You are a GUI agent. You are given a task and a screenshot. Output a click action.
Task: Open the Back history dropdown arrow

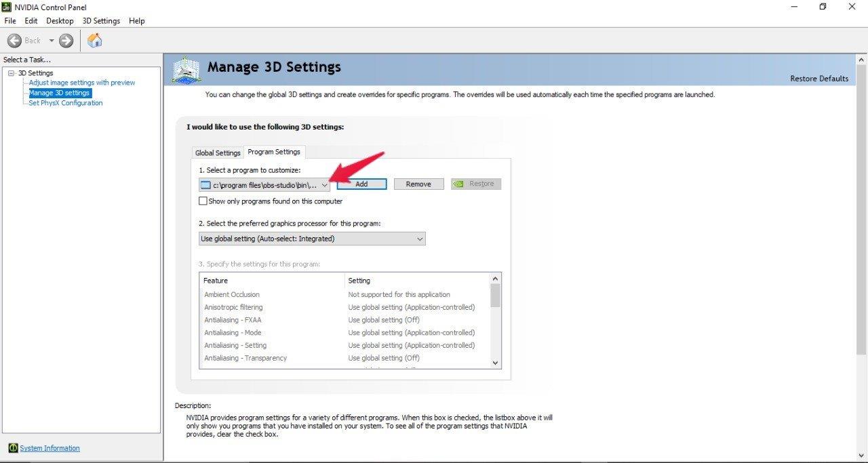[51, 41]
